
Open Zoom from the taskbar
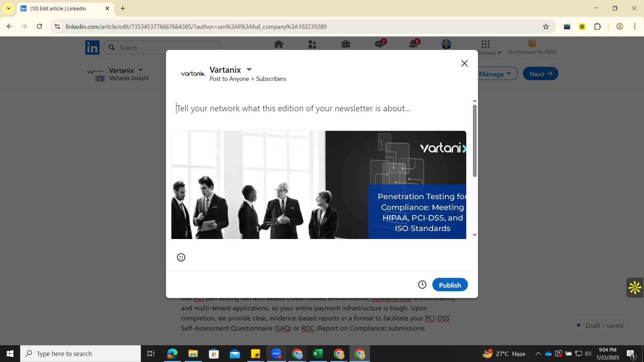(276, 354)
